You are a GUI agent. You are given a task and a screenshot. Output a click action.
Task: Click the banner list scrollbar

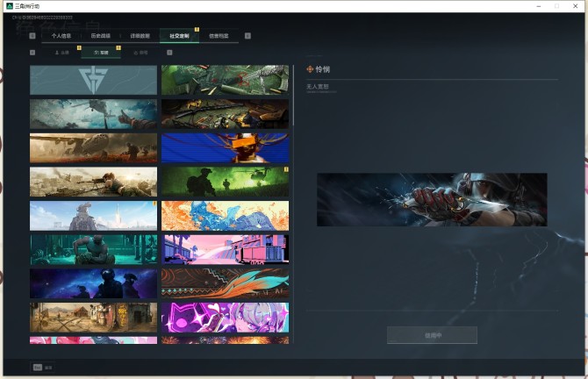293,96
